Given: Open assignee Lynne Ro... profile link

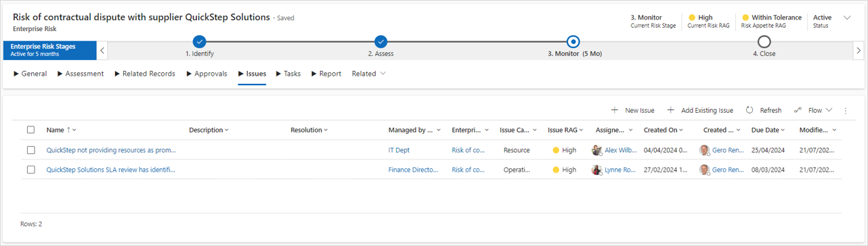Looking at the screenshot, I should (620, 170).
